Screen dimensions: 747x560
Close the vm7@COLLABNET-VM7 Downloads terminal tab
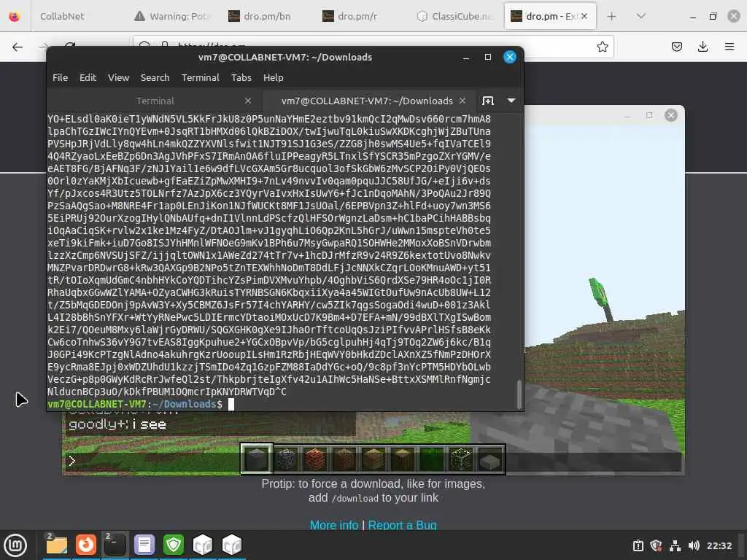[x=462, y=101]
